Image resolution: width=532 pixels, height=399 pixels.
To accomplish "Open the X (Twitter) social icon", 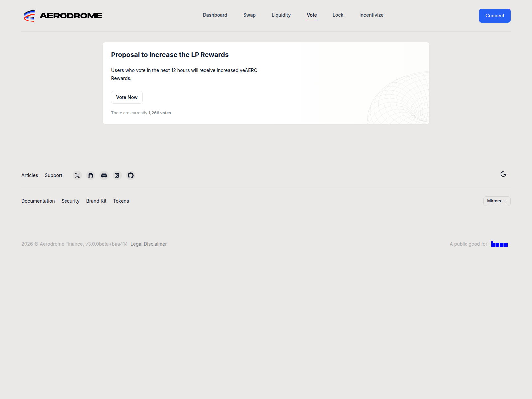I will click(x=77, y=175).
